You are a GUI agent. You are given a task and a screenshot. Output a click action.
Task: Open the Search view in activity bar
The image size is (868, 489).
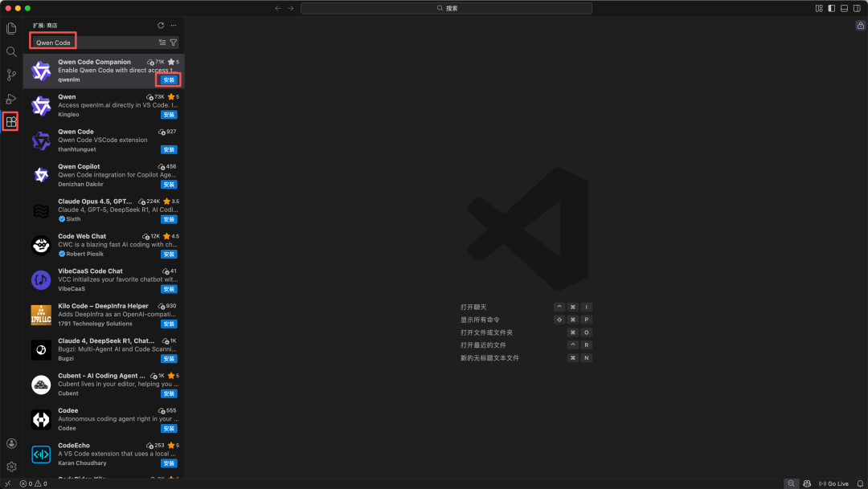(x=11, y=51)
